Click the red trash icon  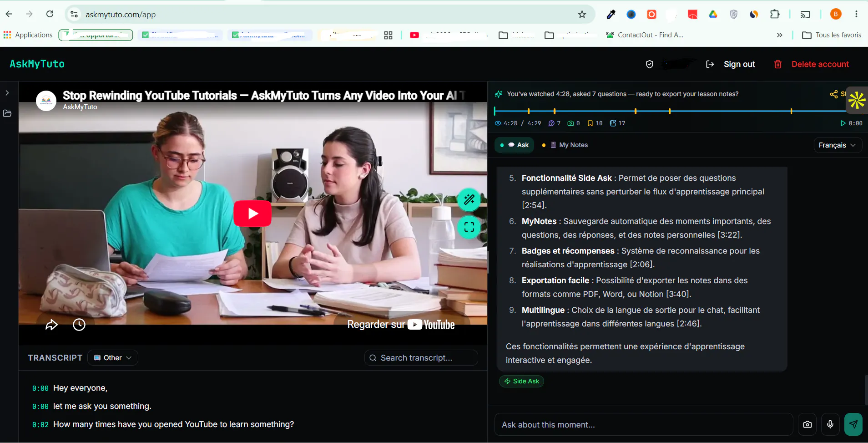[778, 64]
